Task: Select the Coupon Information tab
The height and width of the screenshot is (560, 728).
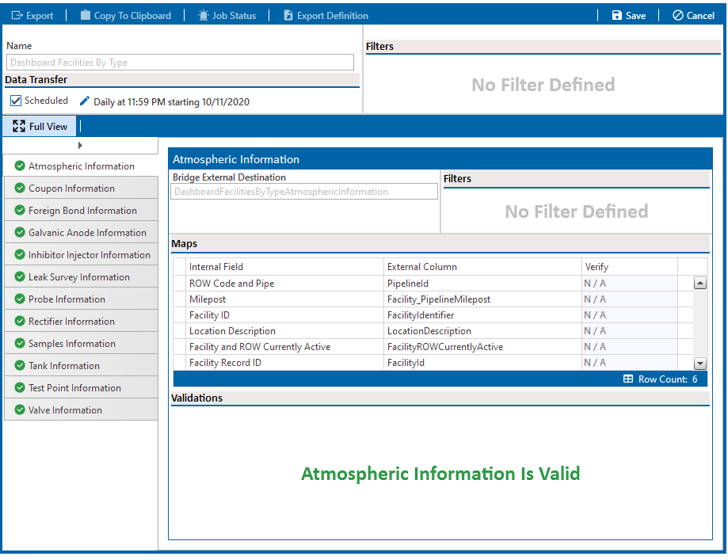Action: point(71,189)
